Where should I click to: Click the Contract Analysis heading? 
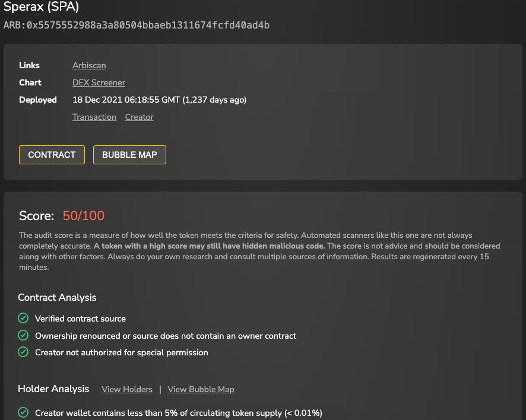click(x=57, y=297)
